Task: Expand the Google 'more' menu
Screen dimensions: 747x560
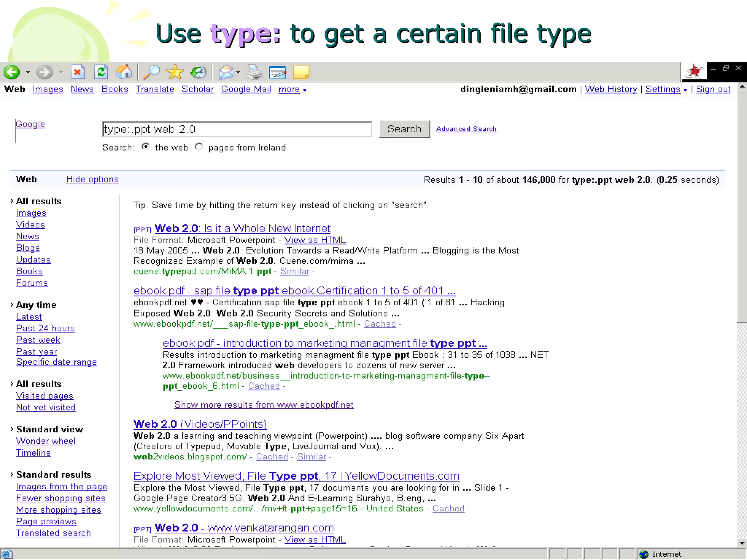Action: (x=293, y=89)
